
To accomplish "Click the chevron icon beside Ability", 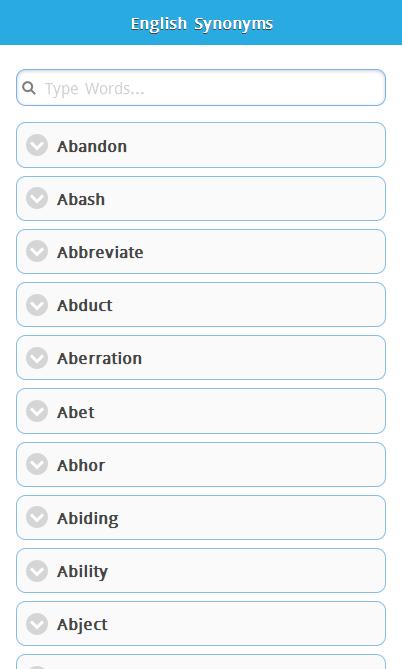I will click(x=37, y=570).
